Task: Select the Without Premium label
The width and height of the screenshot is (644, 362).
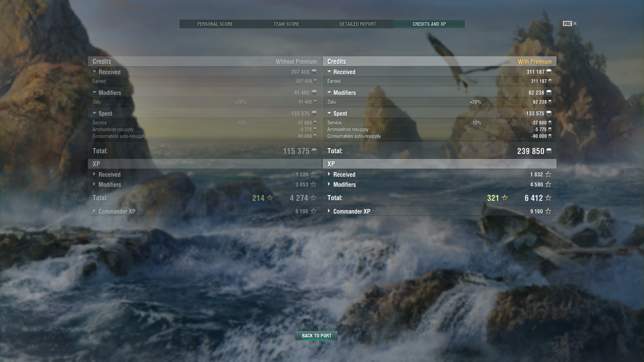Action: pyautogui.click(x=296, y=62)
